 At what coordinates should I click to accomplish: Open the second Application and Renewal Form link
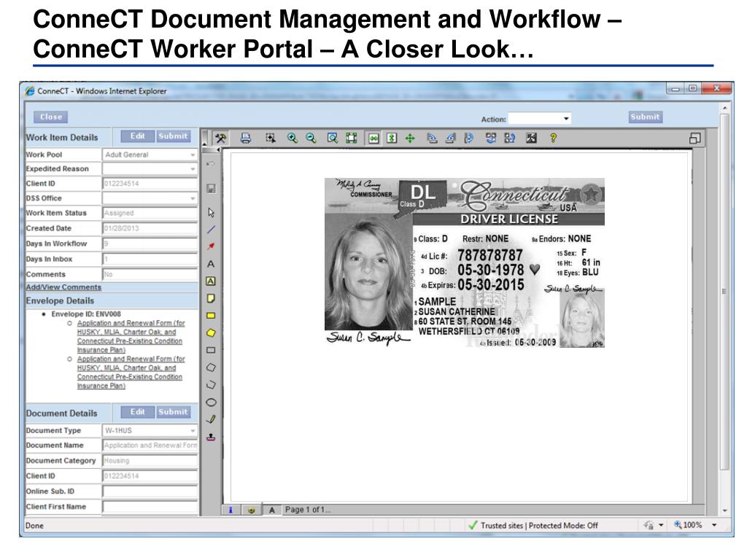(131, 373)
